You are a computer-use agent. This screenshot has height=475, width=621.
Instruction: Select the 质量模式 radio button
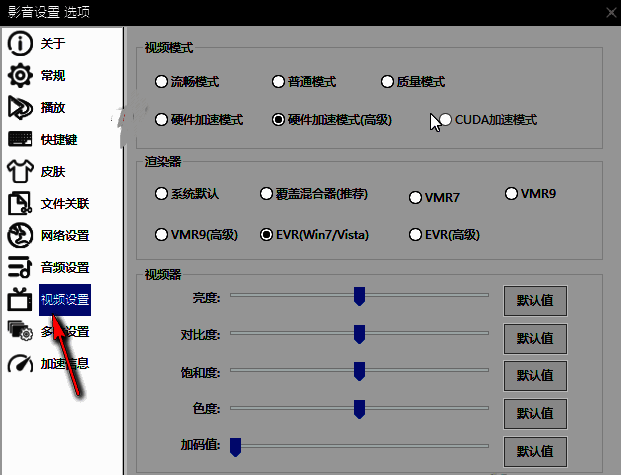388,82
